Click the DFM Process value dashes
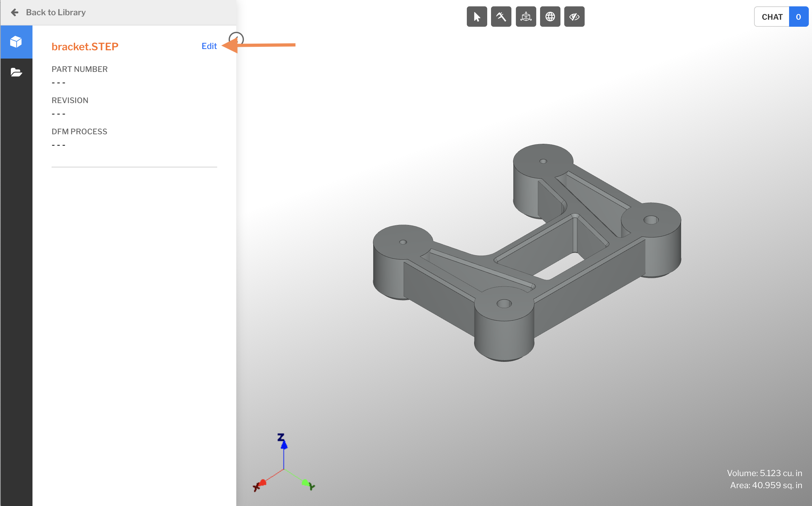This screenshot has height=506, width=812. click(x=59, y=145)
